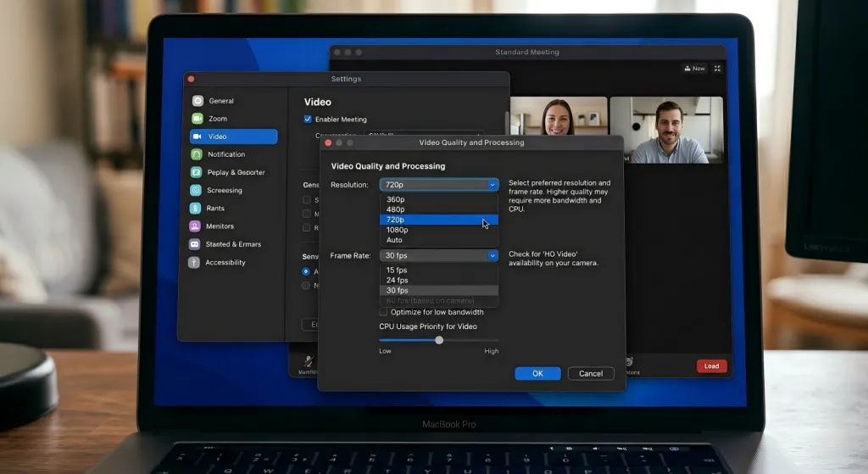Click the muted microphone icon in meeting toolbar

309,361
